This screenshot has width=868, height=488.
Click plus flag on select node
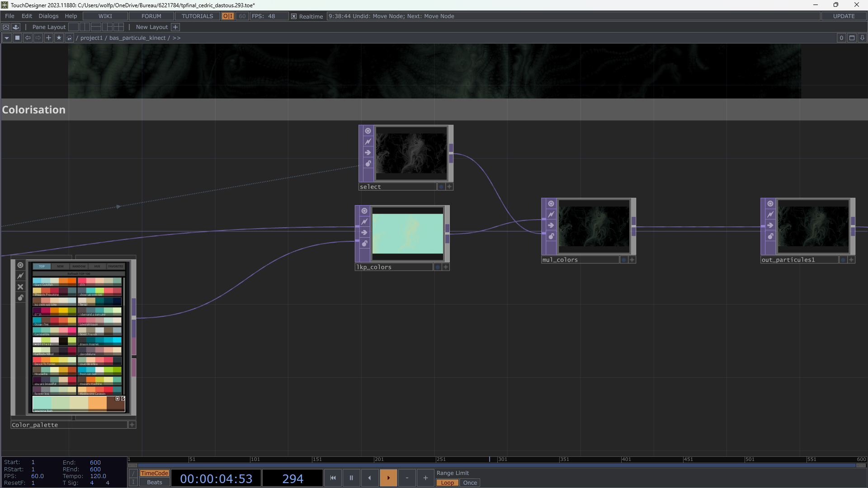(449, 187)
